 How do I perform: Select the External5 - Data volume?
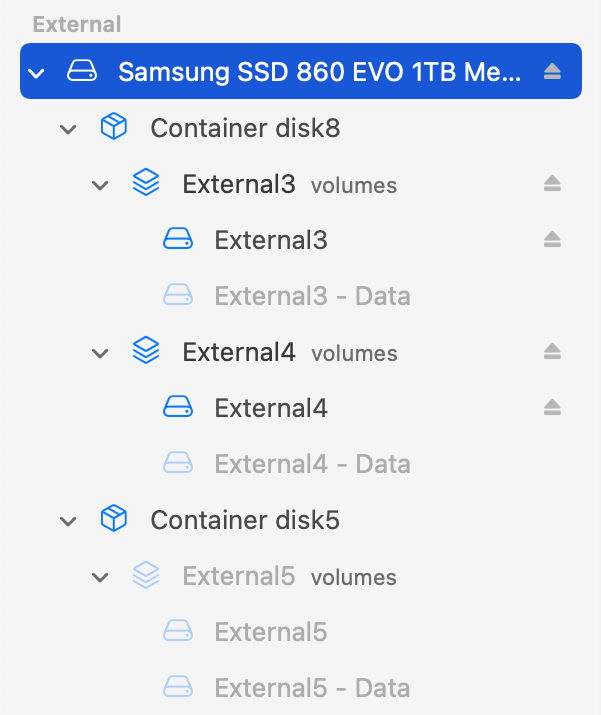point(312,688)
